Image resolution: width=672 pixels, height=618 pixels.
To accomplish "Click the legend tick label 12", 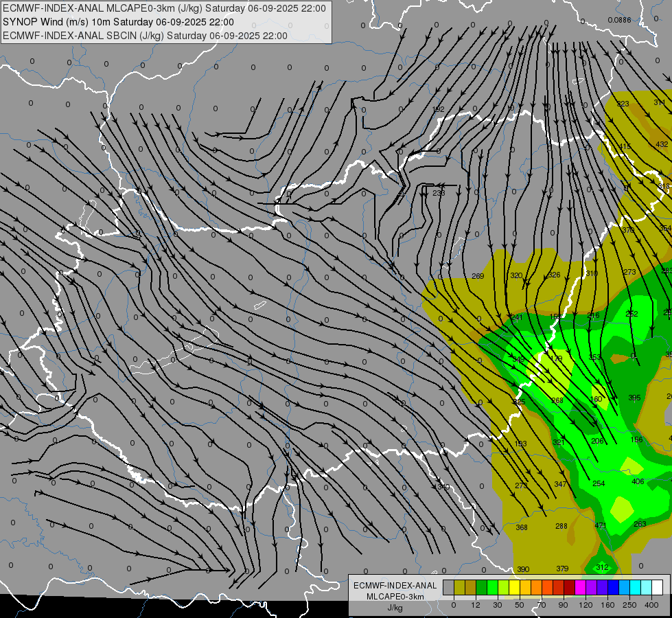I will pyautogui.click(x=476, y=605).
